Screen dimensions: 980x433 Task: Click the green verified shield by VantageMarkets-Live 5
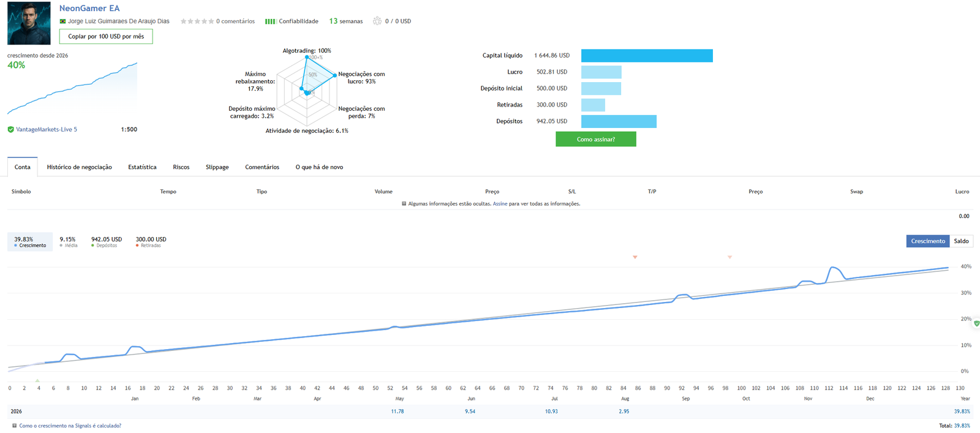click(x=10, y=129)
